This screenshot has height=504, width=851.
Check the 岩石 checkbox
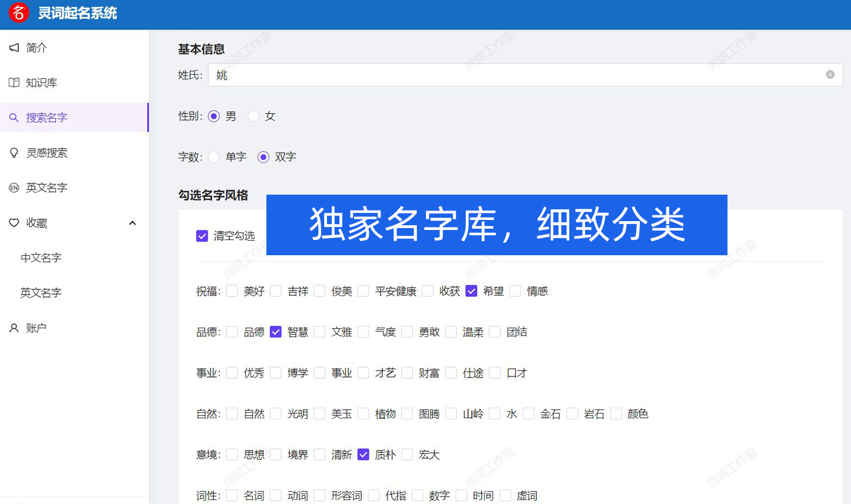tap(572, 414)
